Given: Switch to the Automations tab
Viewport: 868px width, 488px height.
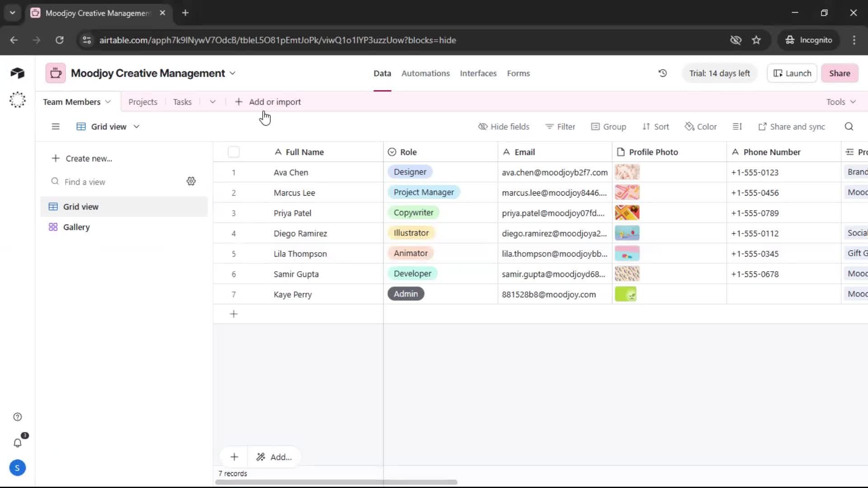Looking at the screenshot, I should point(425,73).
